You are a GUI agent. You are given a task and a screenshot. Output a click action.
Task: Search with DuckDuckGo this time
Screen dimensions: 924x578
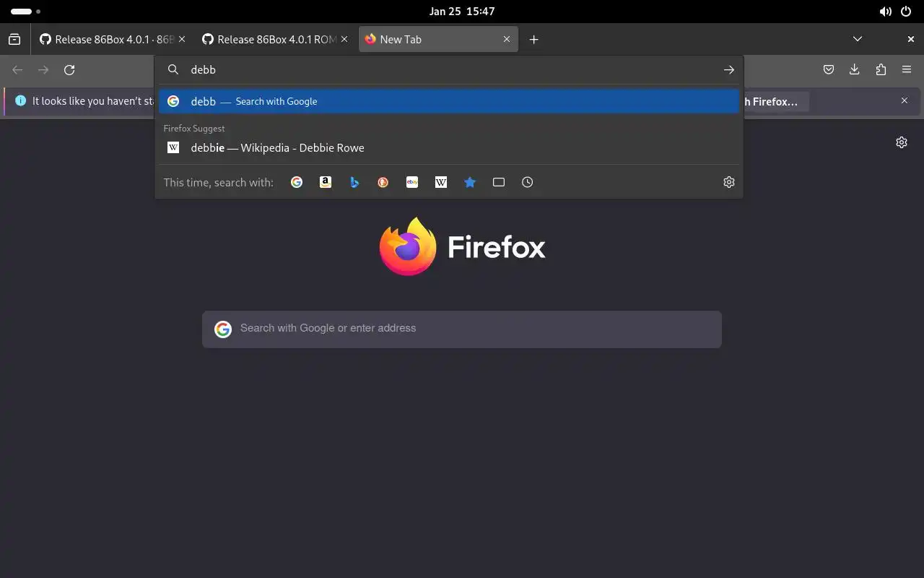383,182
